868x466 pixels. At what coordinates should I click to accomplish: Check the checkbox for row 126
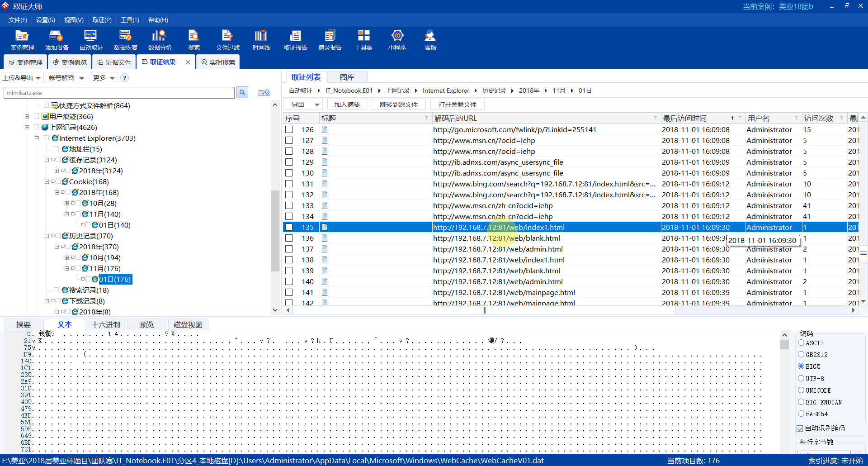point(289,129)
